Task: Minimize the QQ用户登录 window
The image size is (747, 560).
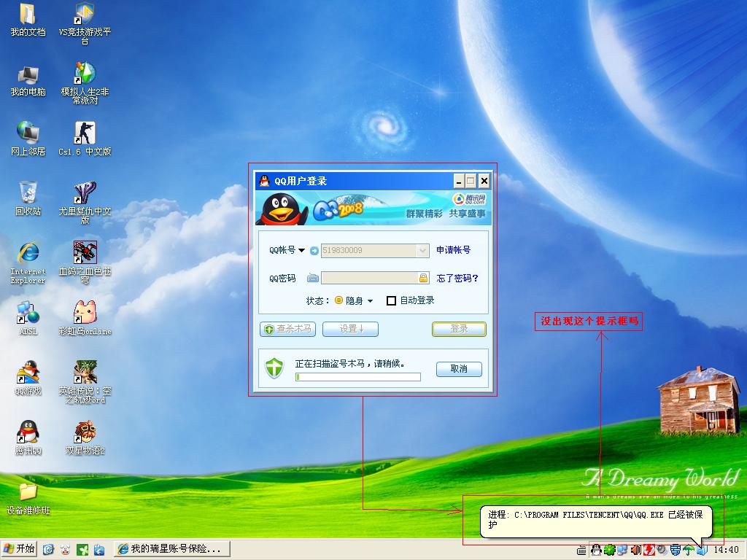Action: pos(459,181)
